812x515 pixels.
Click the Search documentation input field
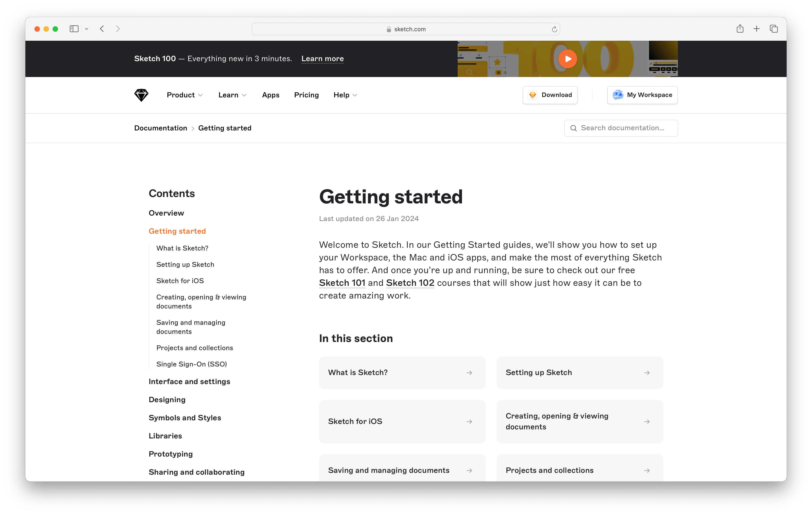(x=621, y=128)
